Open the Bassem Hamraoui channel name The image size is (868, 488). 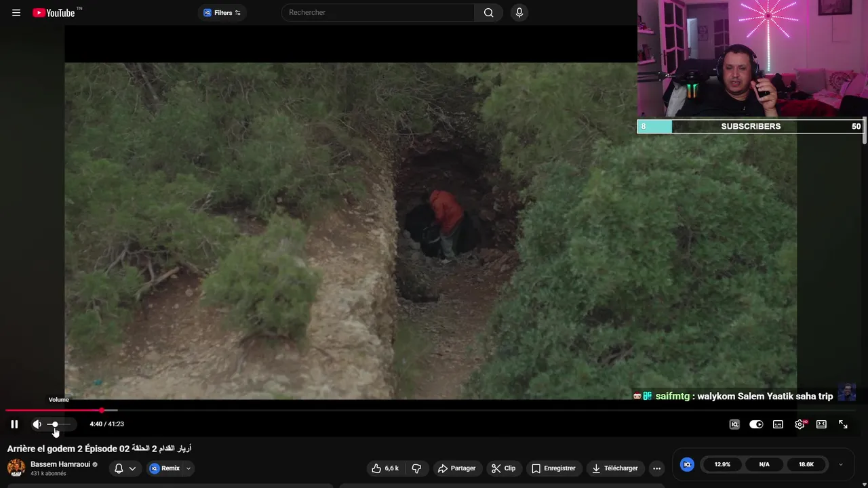pos(60,464)
